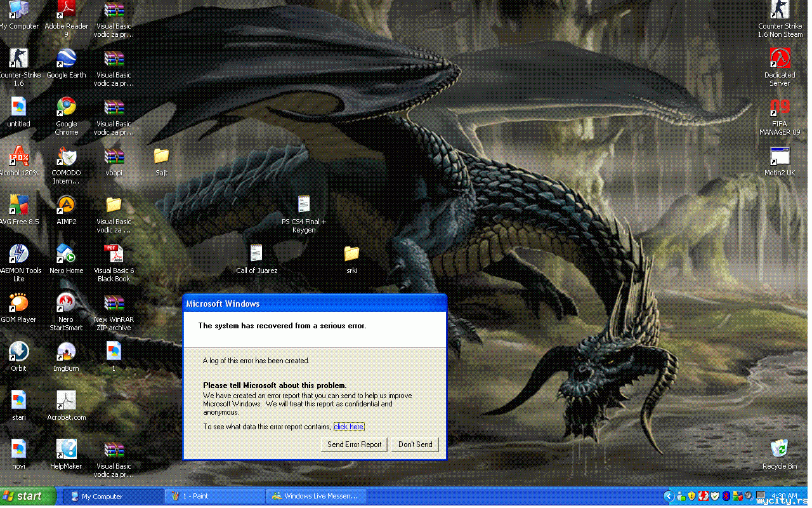Screen dimensions: 812x508
Task: Open the Sajt folder
Action: point(162,161)
